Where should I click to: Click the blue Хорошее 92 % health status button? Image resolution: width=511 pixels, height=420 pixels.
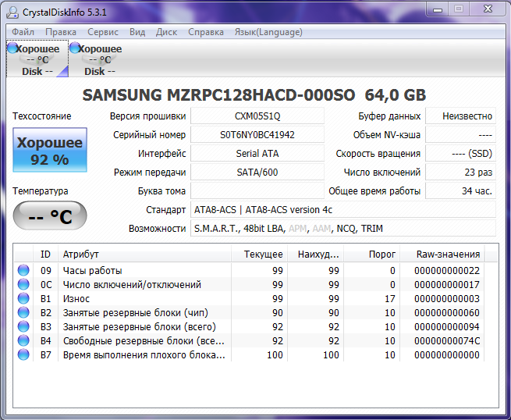coord(50,150)
